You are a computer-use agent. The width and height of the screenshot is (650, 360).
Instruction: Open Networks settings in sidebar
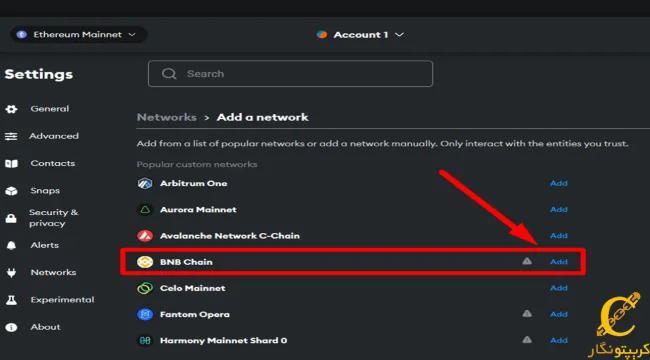[53, 272]
